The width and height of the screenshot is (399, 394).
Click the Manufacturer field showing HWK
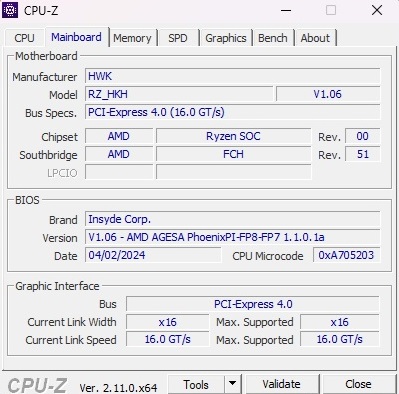pyautogui.click(x=233, y=76)
